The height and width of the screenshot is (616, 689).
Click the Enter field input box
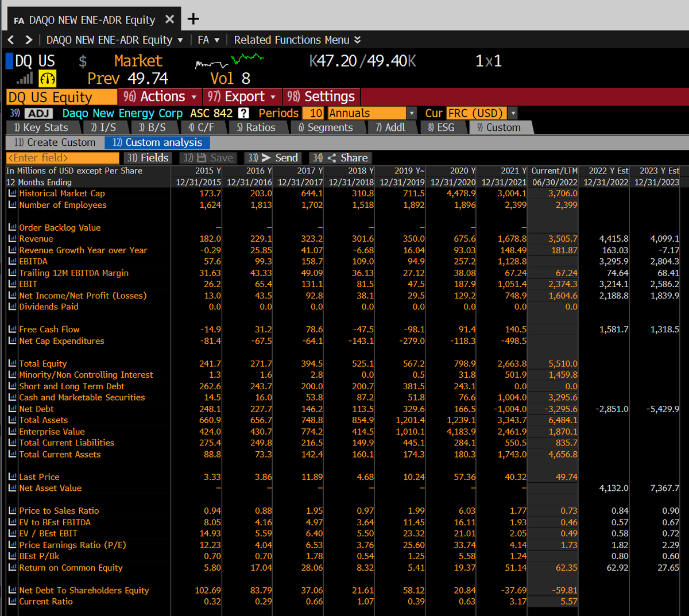click(x=63, y=158)
